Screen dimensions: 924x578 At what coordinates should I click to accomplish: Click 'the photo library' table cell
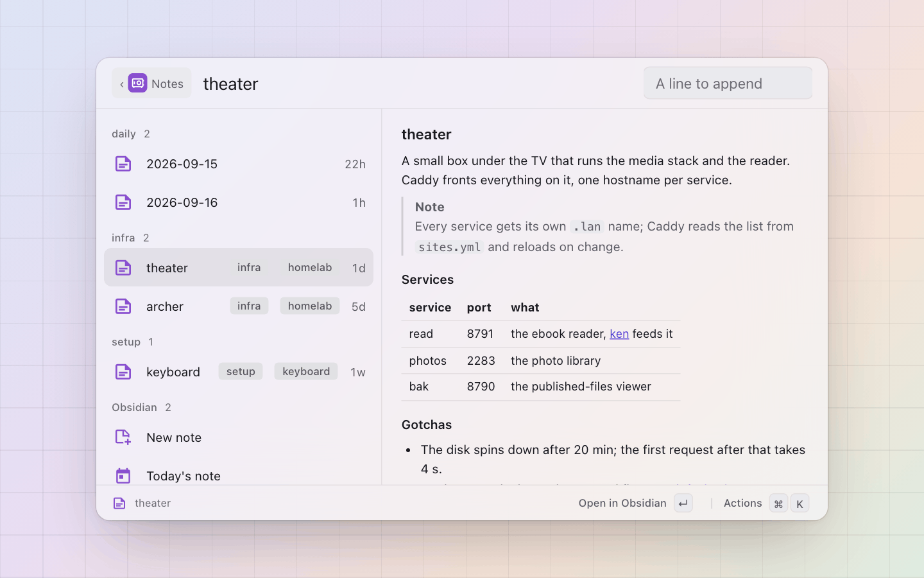(x=556, y=361)
